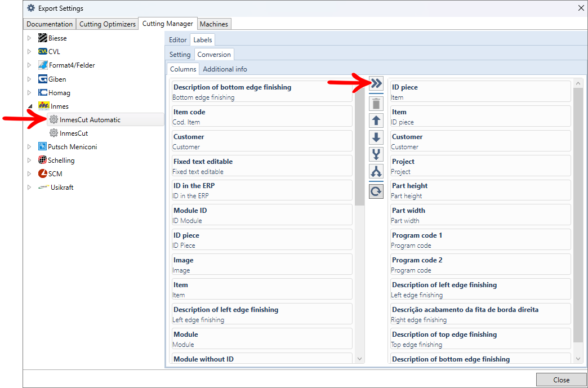Select 'Description of top edge finishing' entry
This screenshot has width=588, height=388.
[x=481, y=338]
